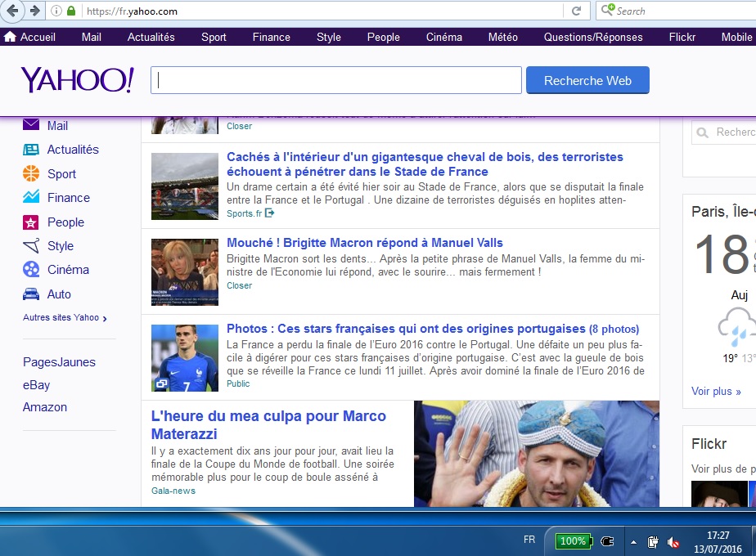
Task: Click the Auto car icon in sidebar
Action: coord(31,294)
